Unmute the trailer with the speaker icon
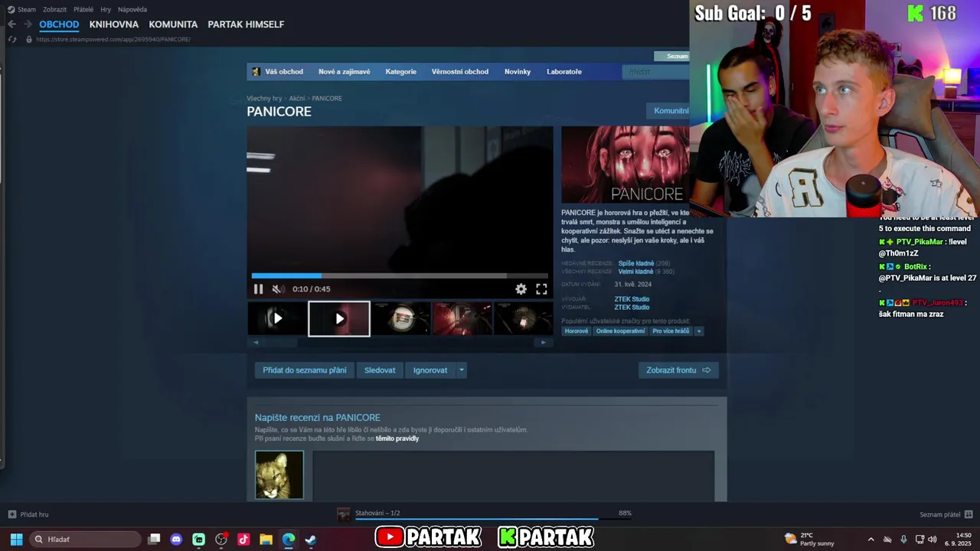Image resolution: width=980 pixels, height=551 pixels. point(279,289)
